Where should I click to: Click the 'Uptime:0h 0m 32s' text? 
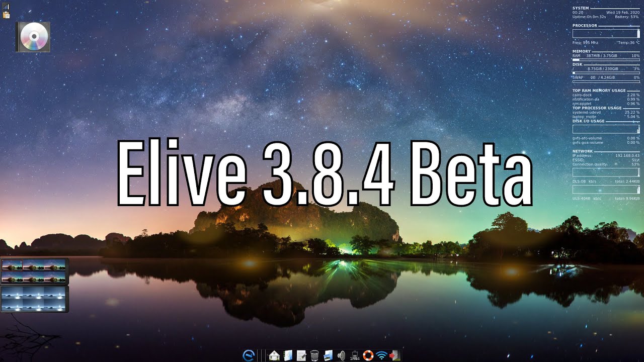coord(589,17)
